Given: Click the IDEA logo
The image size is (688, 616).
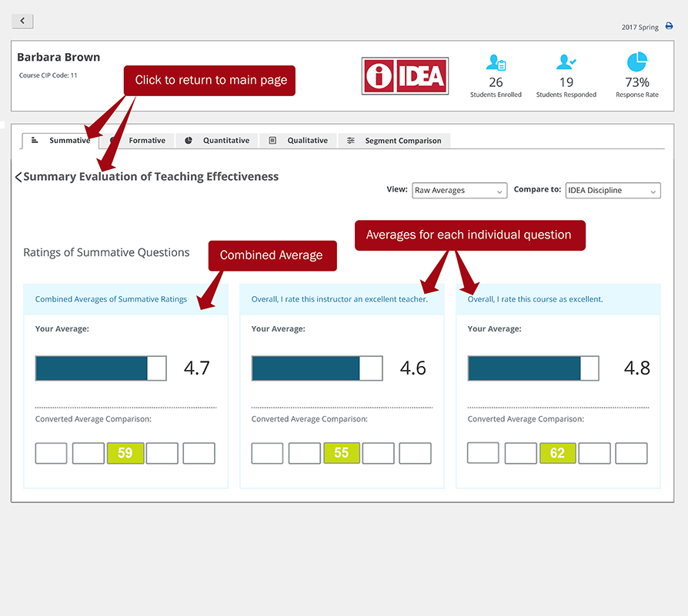Looking at the screenshot, I should [x=405, y=76].
